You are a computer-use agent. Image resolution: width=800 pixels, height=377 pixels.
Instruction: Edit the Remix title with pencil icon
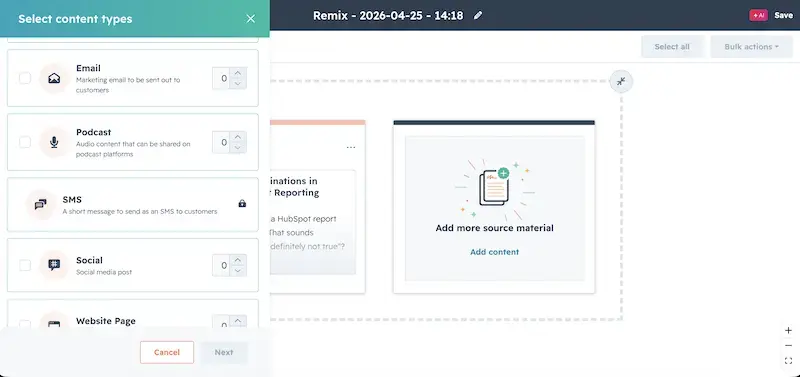[478, 16]
